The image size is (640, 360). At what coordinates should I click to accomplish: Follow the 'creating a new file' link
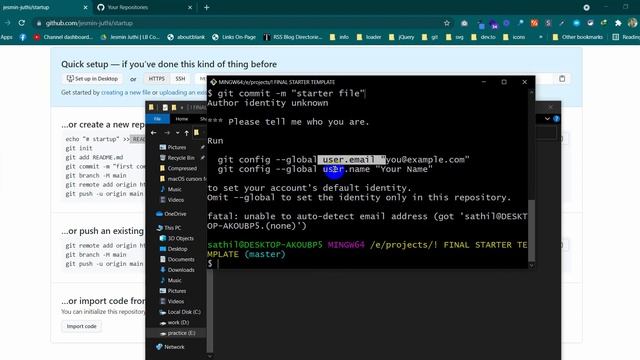(x=126, y=93)
